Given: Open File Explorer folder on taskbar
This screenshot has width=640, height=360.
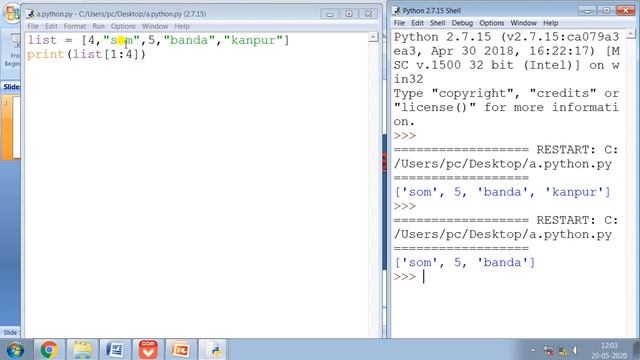Looking at the screenshot, I should (82, 350).
